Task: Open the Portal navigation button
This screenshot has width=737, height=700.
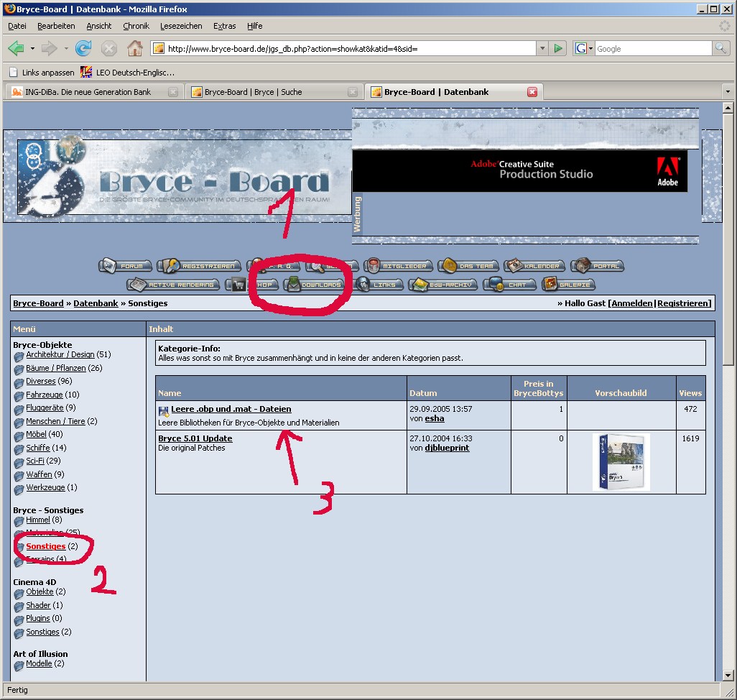Action: click(597, 266)
